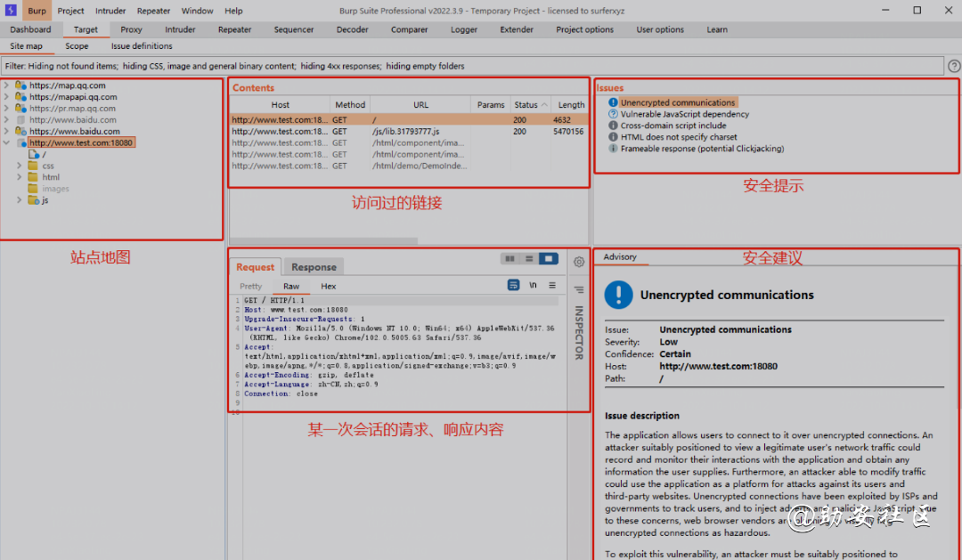
Task: Click the js folder icon
Action: coord(34,200)
